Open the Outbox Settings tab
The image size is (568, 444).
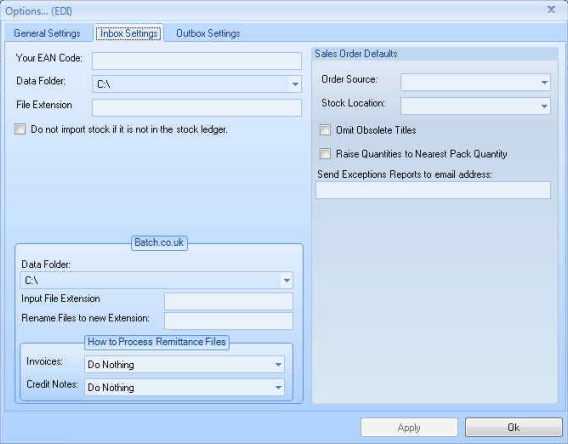click(208, 33)
